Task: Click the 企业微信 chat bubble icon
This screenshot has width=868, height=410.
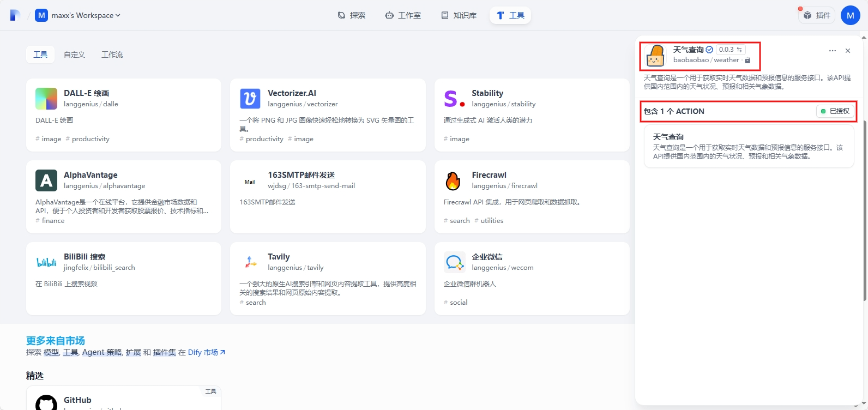Action: [x=454, y=262]
